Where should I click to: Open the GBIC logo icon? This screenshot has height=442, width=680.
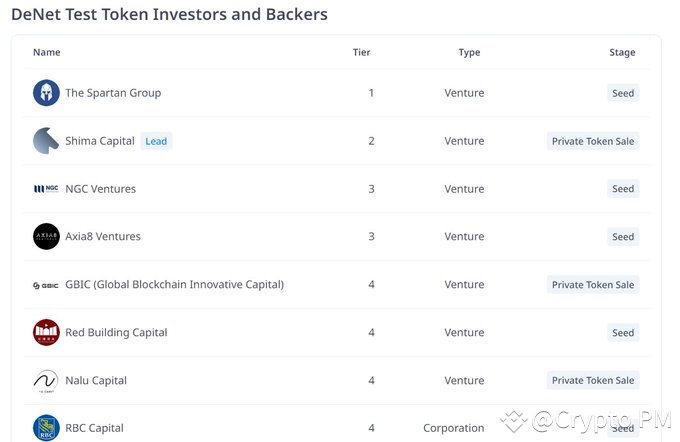tap(46, 285)
